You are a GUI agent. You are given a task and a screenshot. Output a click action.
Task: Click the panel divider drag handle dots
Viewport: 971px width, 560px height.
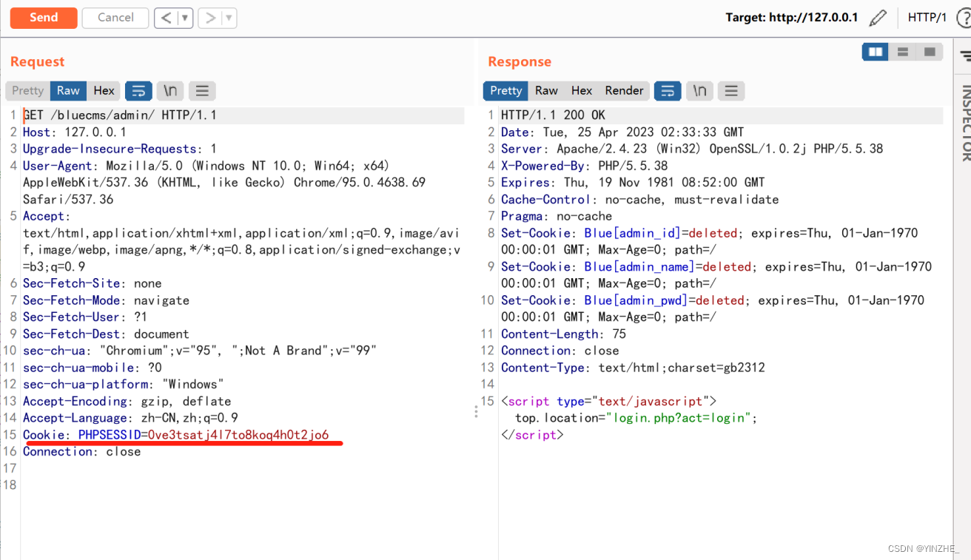pyautogui.click(x=476, y=411)
